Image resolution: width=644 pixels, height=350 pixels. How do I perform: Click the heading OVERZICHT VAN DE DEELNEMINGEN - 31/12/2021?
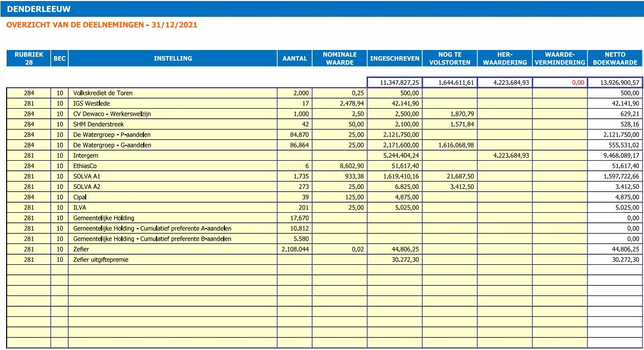102,24
